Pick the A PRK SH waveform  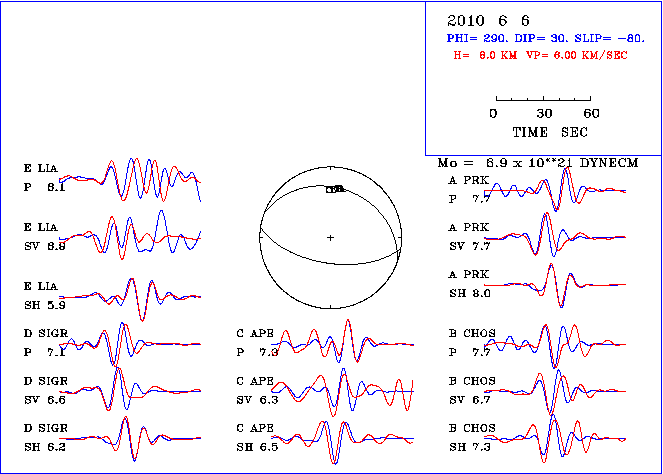555,285
